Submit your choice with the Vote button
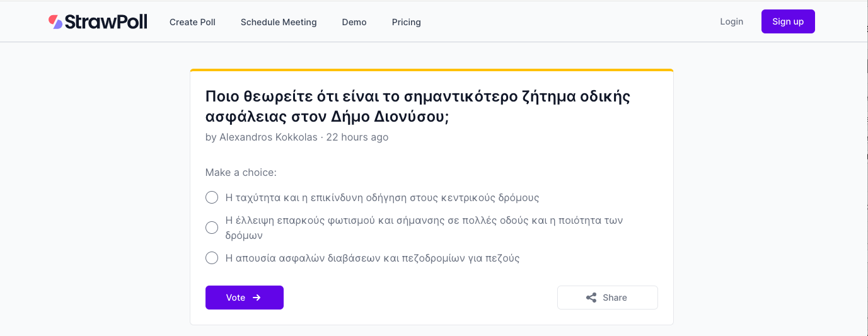The image size is (868, 336). [x=244, y=298]
